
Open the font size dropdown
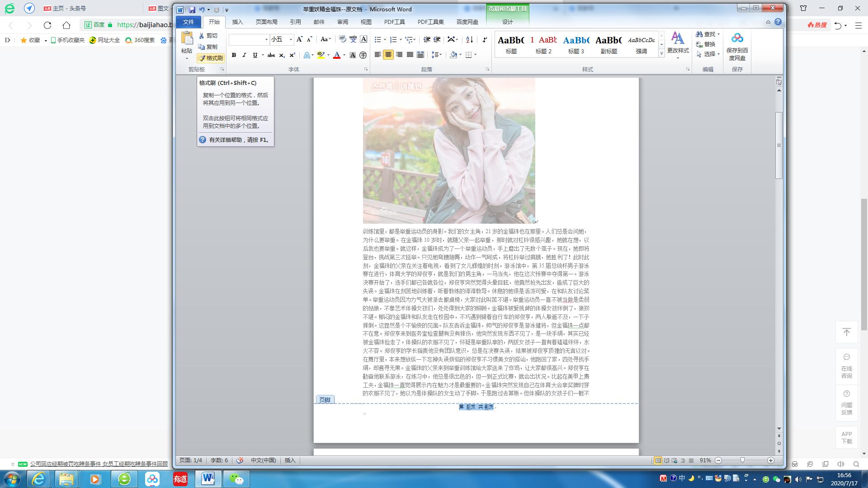pos(290,39)
